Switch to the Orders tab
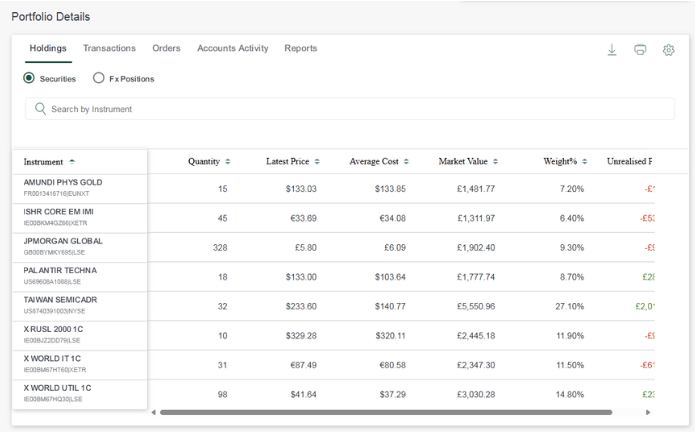 166,48
